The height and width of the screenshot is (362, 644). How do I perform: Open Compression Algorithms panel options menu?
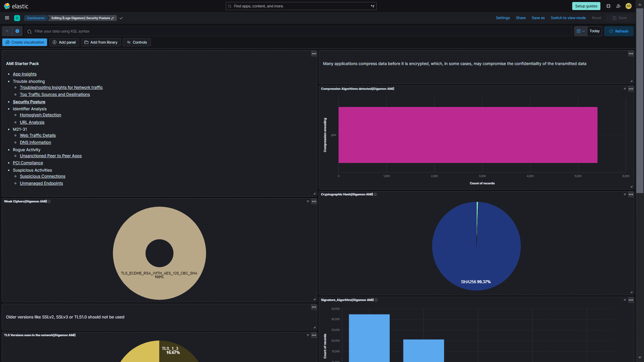click(631, 89)
